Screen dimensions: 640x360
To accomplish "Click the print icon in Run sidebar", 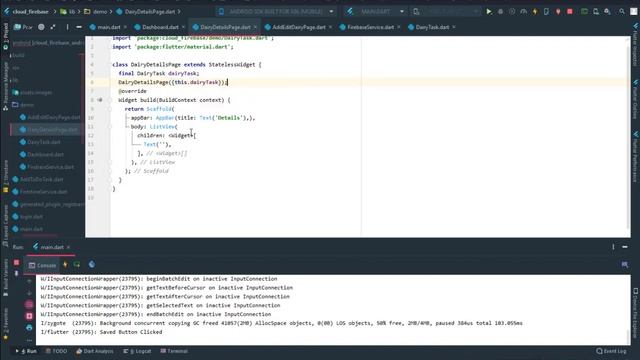I will [29, 327].
